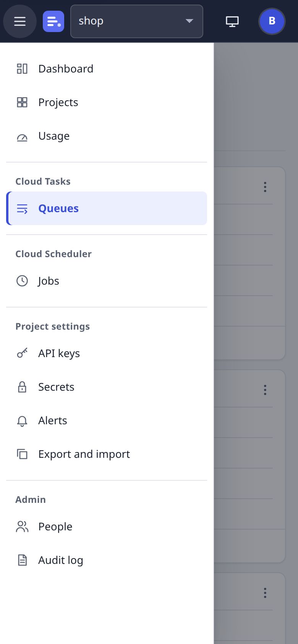
Task: Click the Export and import copy icon
Action: tap(22, 454)
